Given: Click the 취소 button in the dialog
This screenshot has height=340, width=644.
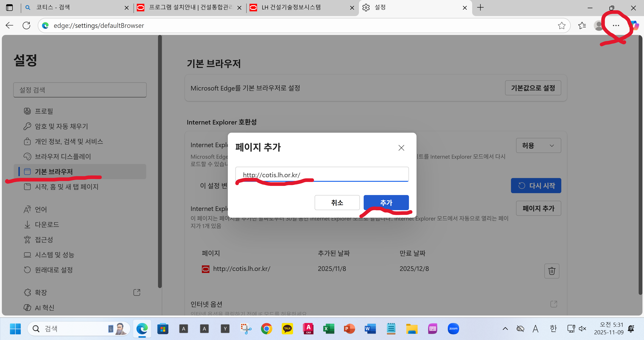Looking at the screenshot, I should [337, 202].
